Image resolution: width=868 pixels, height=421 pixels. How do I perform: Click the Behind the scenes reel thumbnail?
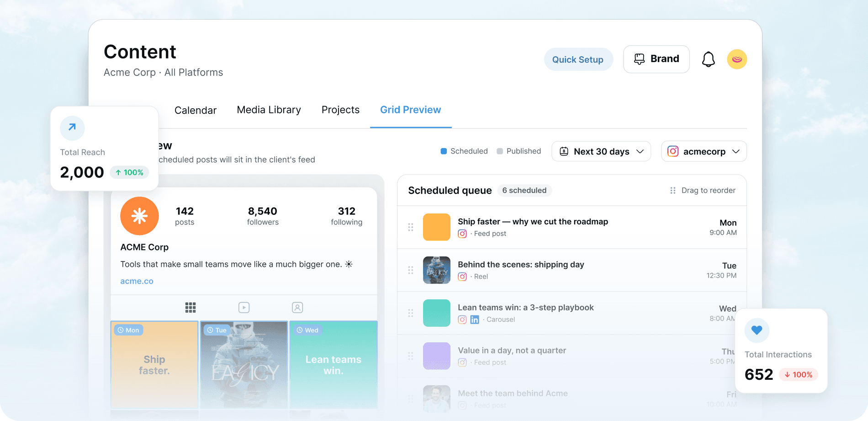click(437, 270)
